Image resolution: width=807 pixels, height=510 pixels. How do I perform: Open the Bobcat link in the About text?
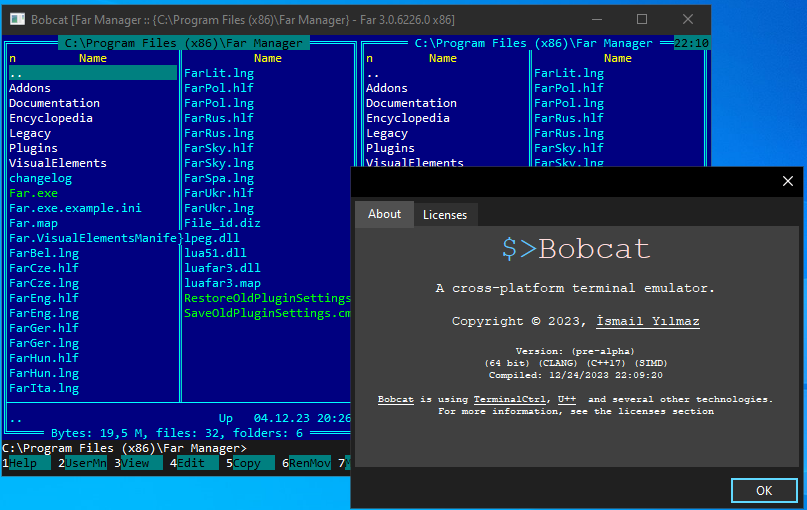395,399
